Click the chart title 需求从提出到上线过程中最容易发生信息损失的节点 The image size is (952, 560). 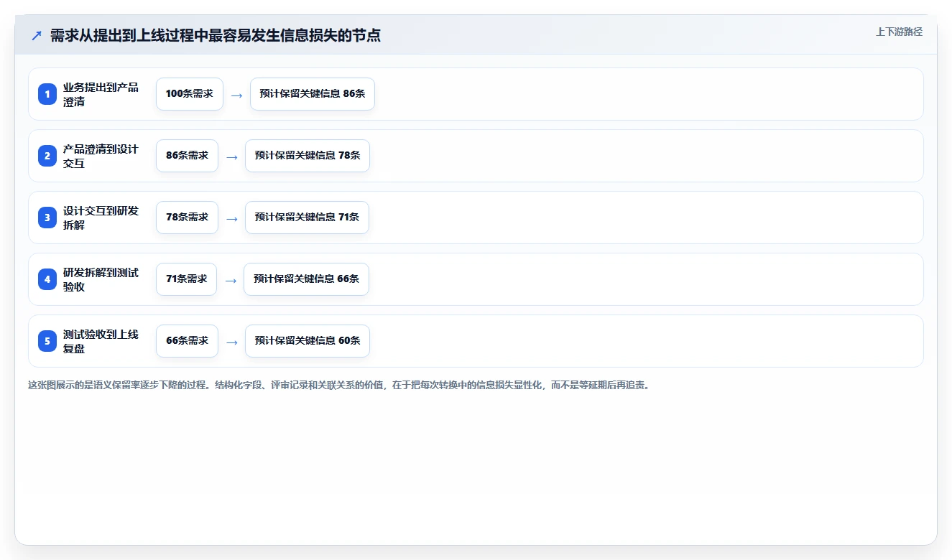215,35
